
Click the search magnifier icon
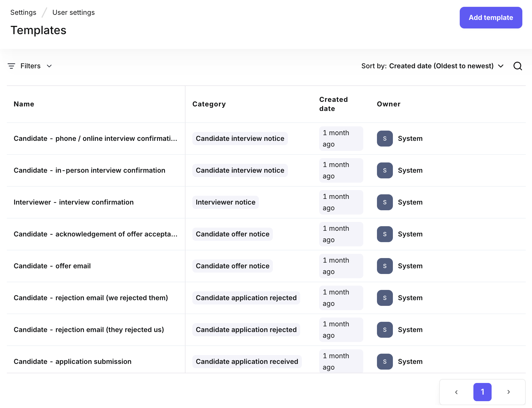coord(517,66)
